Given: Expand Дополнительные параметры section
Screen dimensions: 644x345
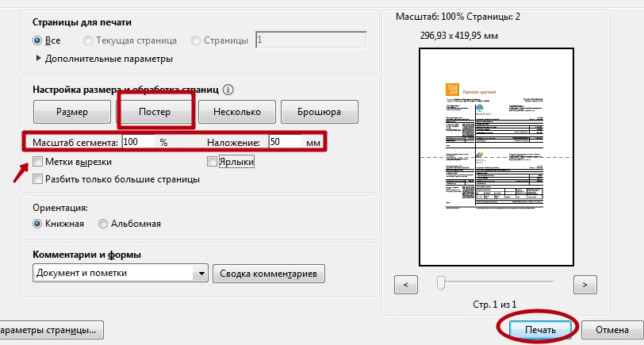Looking at the screenshot, I should 38,59.
